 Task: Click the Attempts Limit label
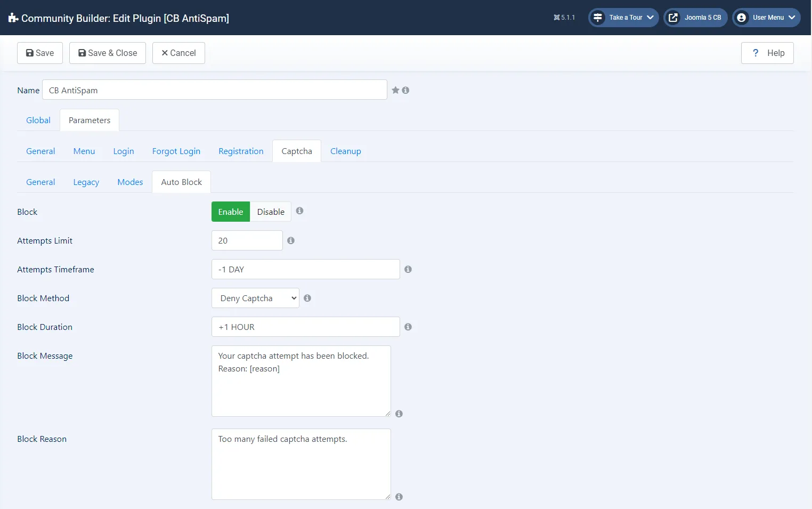coord(45,241)
